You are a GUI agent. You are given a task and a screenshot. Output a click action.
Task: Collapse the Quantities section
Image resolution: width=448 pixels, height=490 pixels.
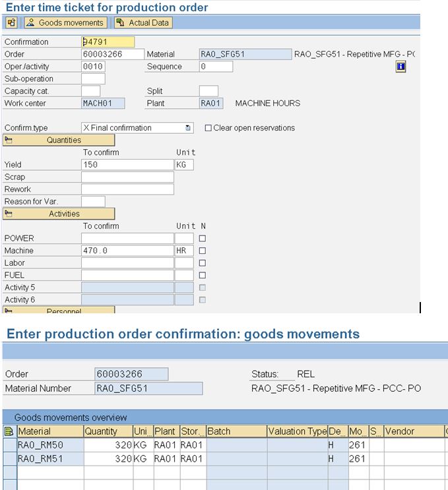click(x=59, y=140)
